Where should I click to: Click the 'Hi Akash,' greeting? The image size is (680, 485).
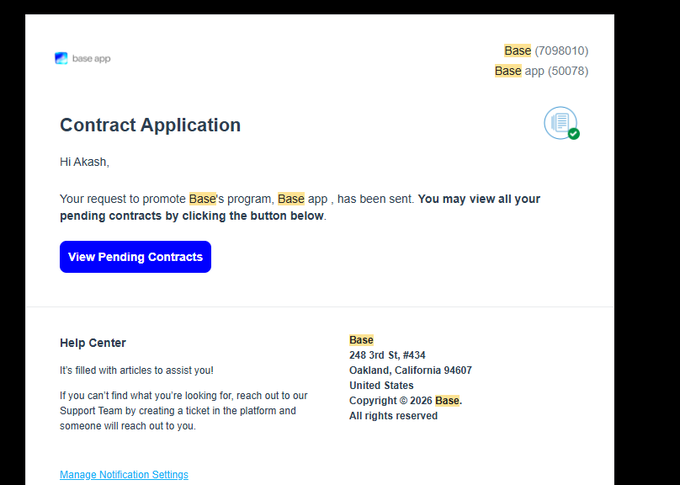(85, 162)
